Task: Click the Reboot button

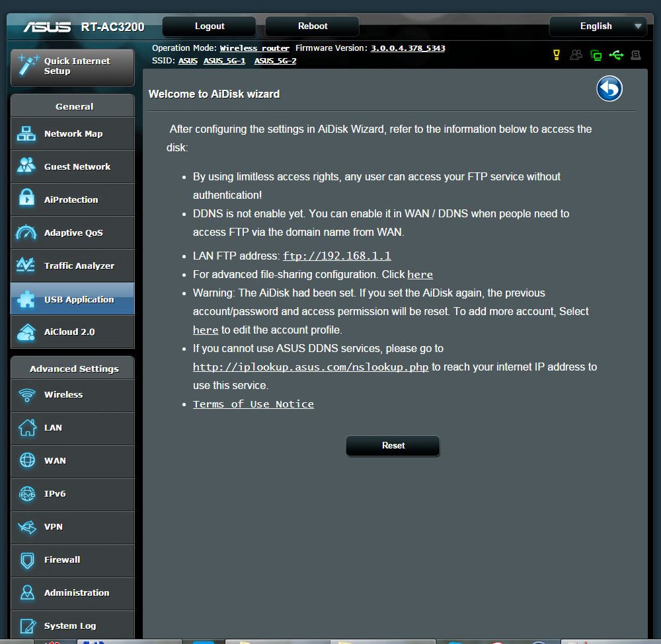Action: [x=313, y=26]
